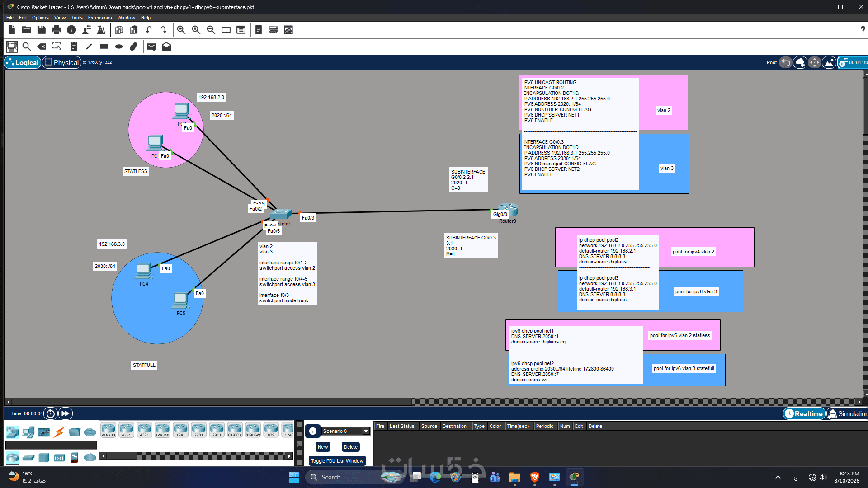
Task: Click the Add Simple PDU envelope
Action: pos(151,47)
